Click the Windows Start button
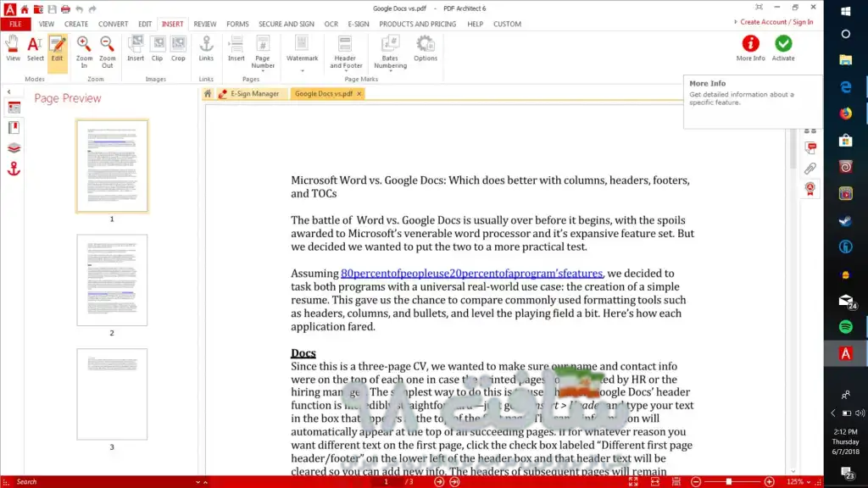The width and height of the screenshot is (868, 488). click(x=845, y=11)
